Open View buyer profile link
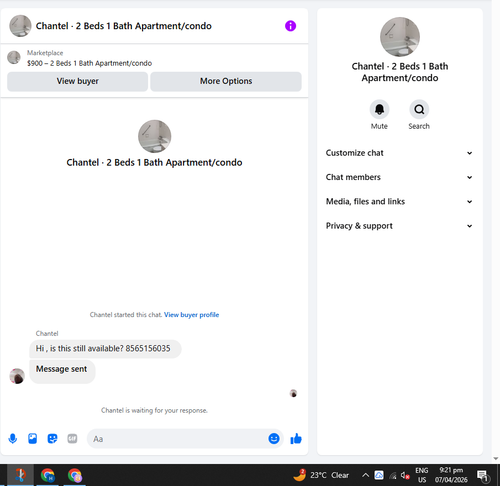The height and width of the screenshot is (486, 500). (191, 315)
